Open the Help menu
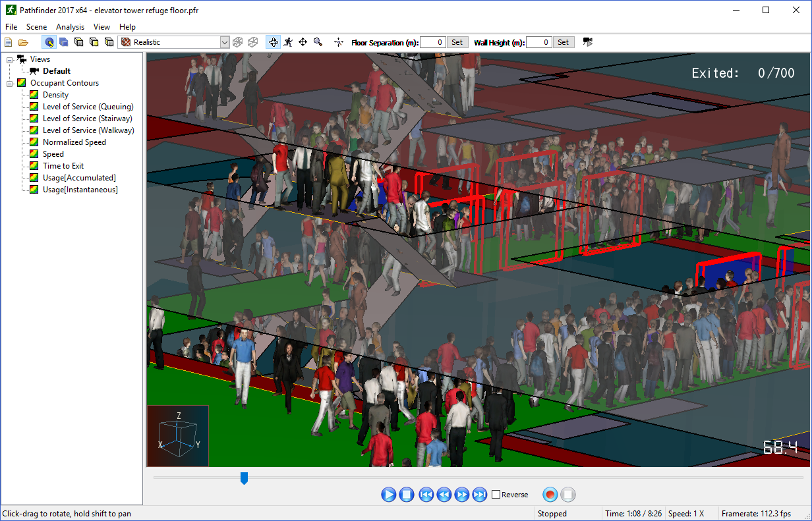Image resolution: width=812 pixels, height=521 pixels. [128, 27]
